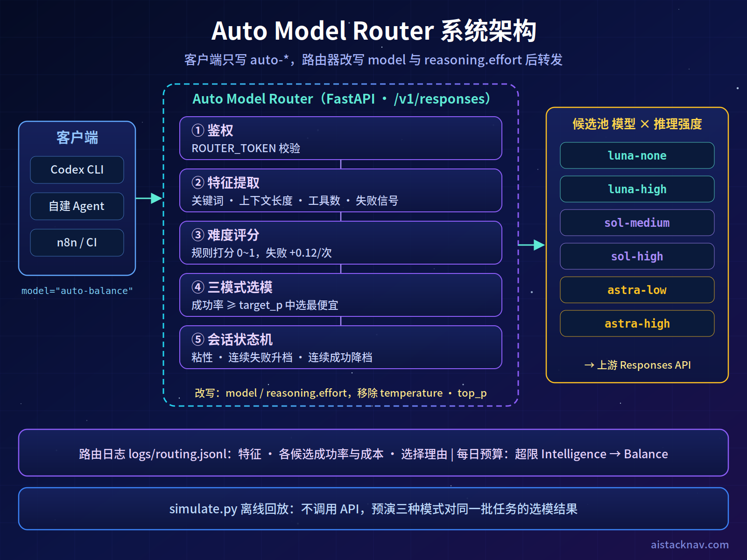Click the 成功率 ≥ target_p 中选最便宜 text
This screenshot has width=747, height=560.
point(265,305)
